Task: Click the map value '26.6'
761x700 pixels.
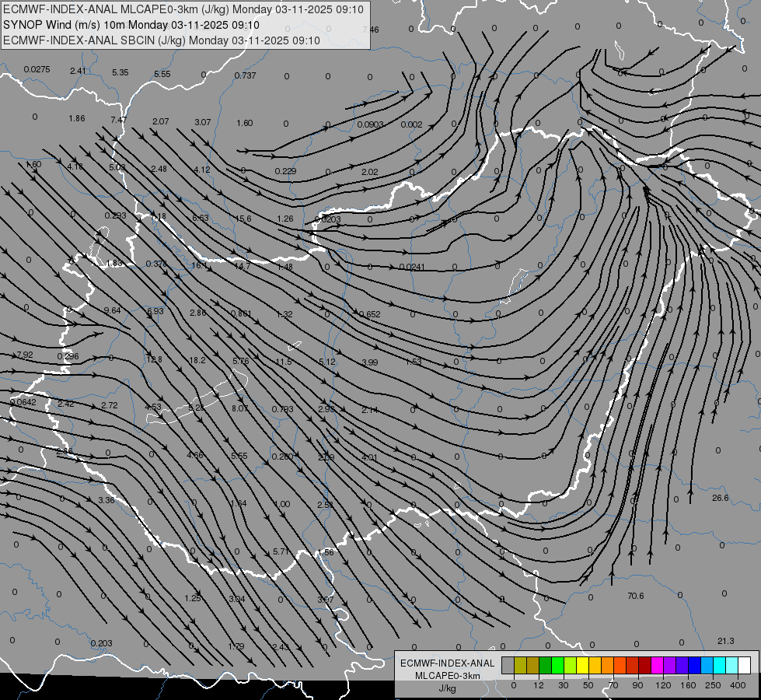Action: [x=721, y=498]
